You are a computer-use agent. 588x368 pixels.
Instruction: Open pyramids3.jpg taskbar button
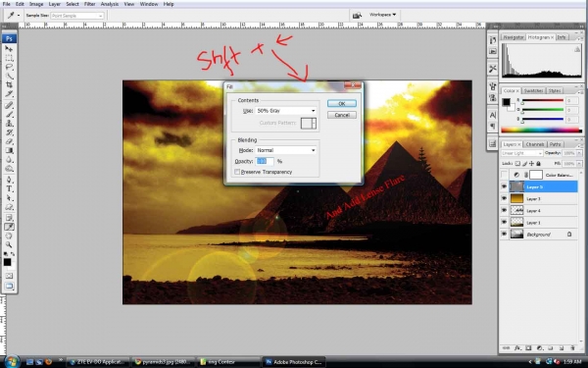click(x=164, y=362)
